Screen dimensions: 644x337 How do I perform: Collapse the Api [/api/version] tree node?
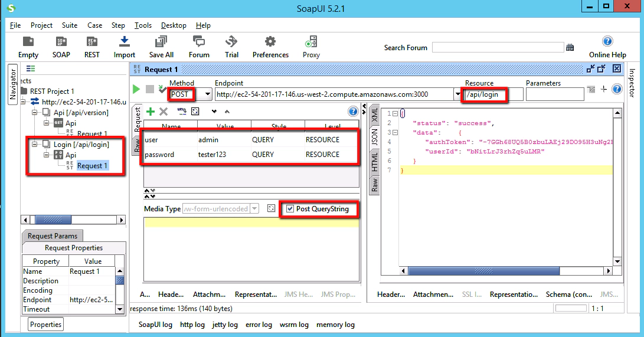(x=35, y=112)
